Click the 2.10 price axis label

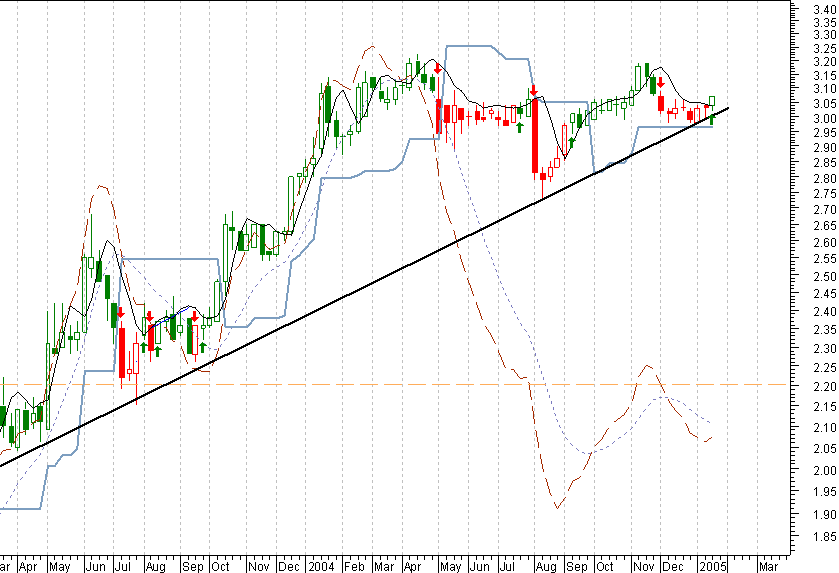coord(825,428)
